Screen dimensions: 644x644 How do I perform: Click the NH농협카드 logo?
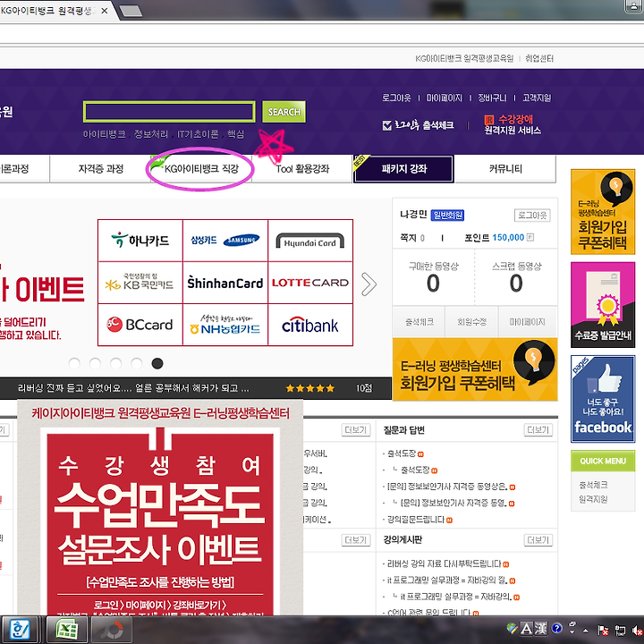(225, 325)
